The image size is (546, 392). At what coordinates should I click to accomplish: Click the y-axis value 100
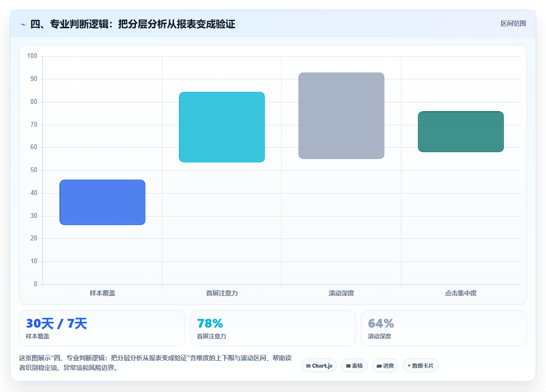[32, 56]
